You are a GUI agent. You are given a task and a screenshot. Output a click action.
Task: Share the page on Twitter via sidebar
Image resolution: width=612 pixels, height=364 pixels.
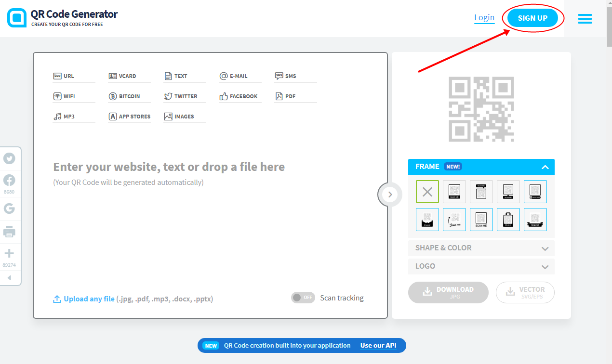click(x=10, y=158)
